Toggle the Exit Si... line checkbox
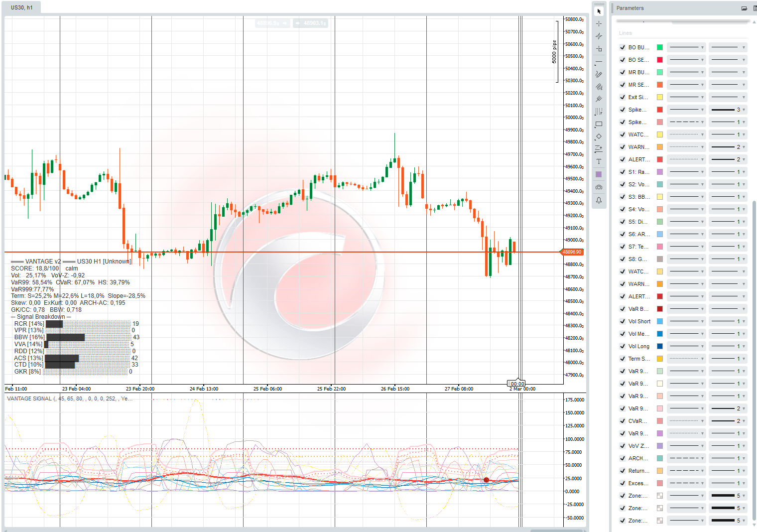Image resolution: width=757 pixels, height=532 pixels. coord(623,97)
